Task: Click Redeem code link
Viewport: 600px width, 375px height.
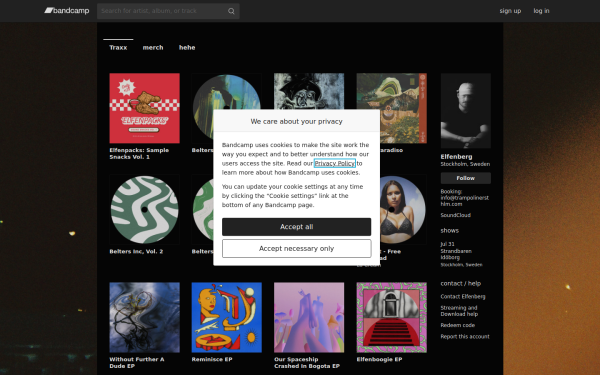Action: 458,325
